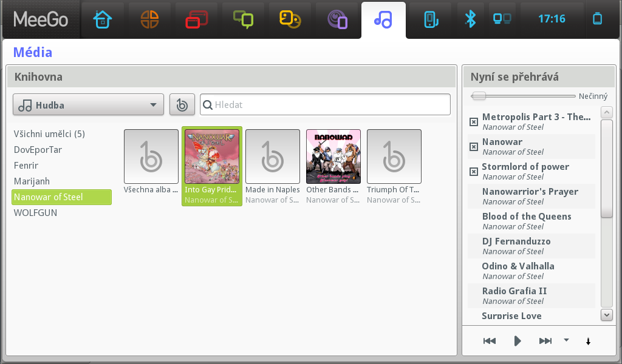Select Into Gay Pride album cover
Image resolution: width=622 pixels, height=364 pixels.
tap(212, 157)
